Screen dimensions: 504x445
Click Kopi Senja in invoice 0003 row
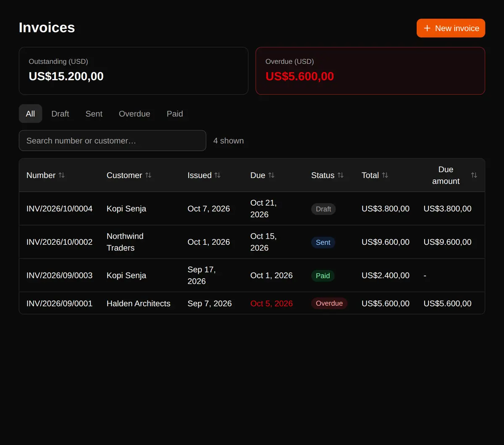coord(126,275)
